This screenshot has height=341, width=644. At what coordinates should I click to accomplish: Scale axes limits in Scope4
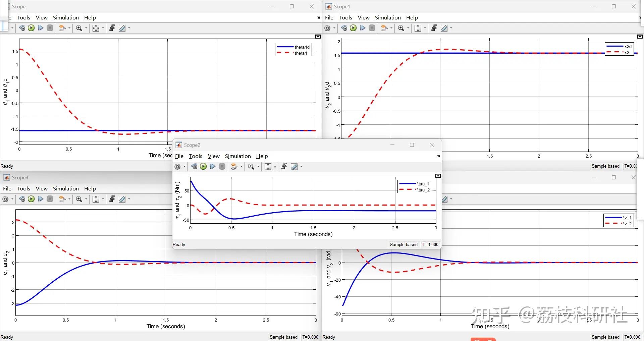pos(96,199)
